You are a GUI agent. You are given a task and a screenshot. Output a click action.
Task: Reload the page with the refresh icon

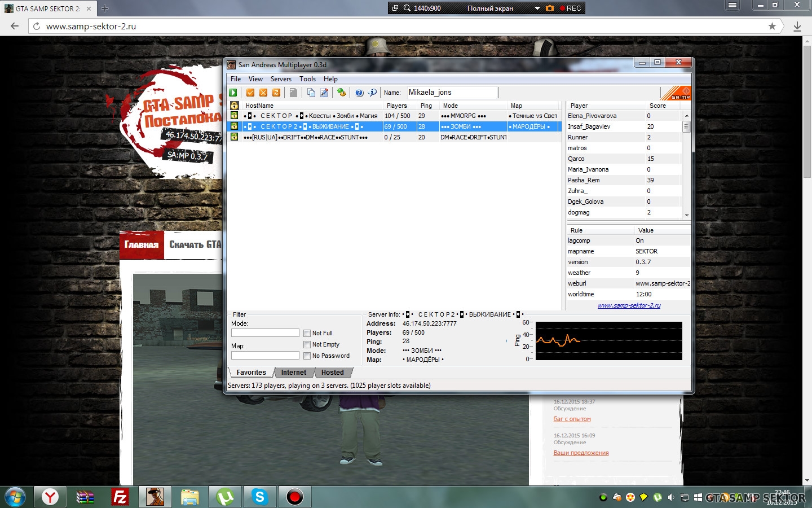(37, 26)
